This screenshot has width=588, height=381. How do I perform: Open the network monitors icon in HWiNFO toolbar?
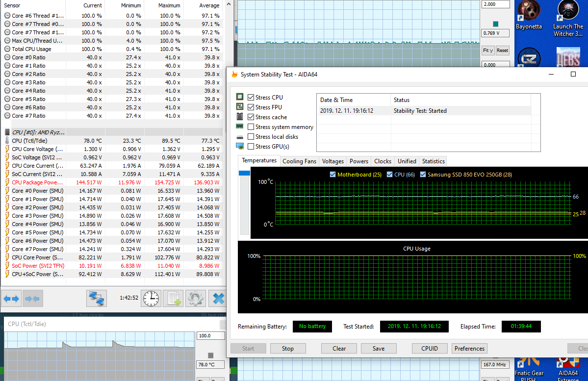(x=97, y=299)
